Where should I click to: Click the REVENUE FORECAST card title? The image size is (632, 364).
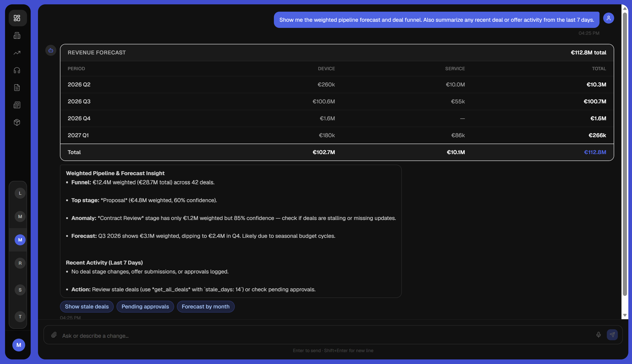[97, 53]
